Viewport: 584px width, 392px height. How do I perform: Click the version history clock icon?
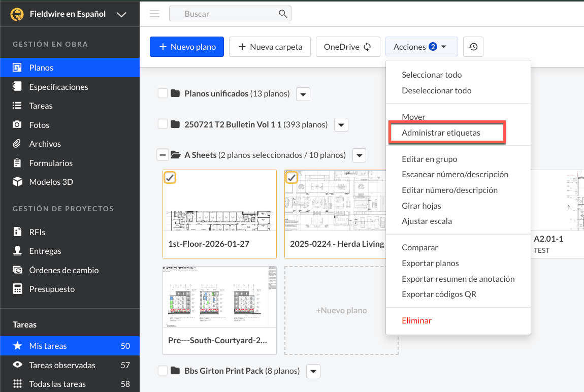click(x=473, y=47)
